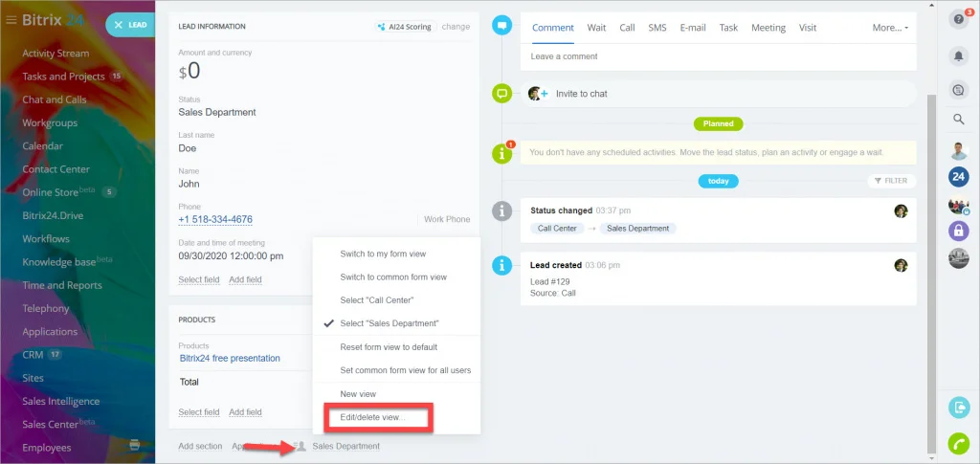Click the magnifier search icon in right sidebar
The image size is (980, 464).
click(958, 120)
